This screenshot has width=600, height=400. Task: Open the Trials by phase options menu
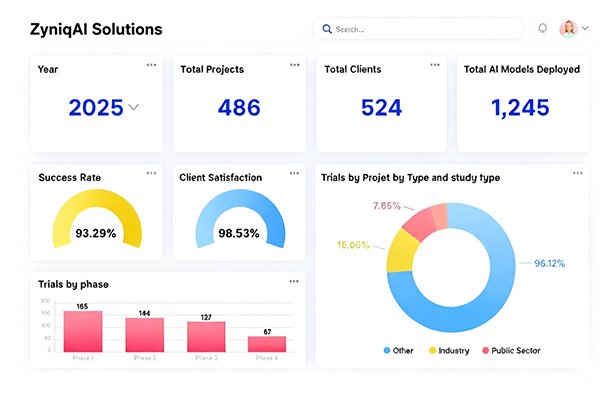295,281
